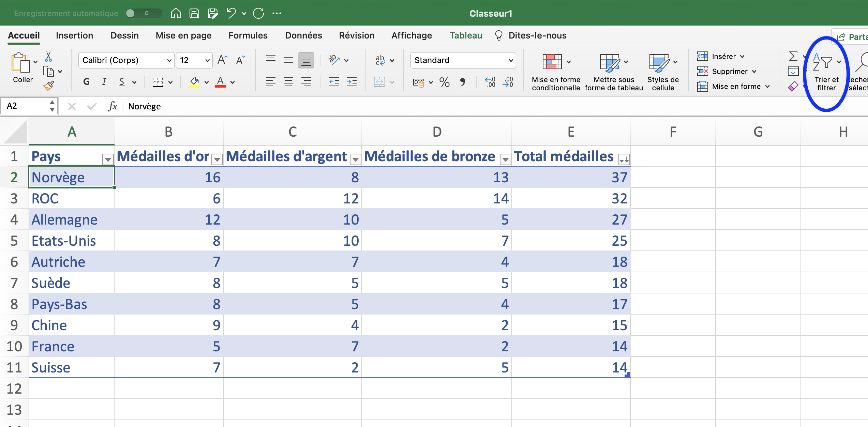Toggle italic I formatting

coord(104,82)
